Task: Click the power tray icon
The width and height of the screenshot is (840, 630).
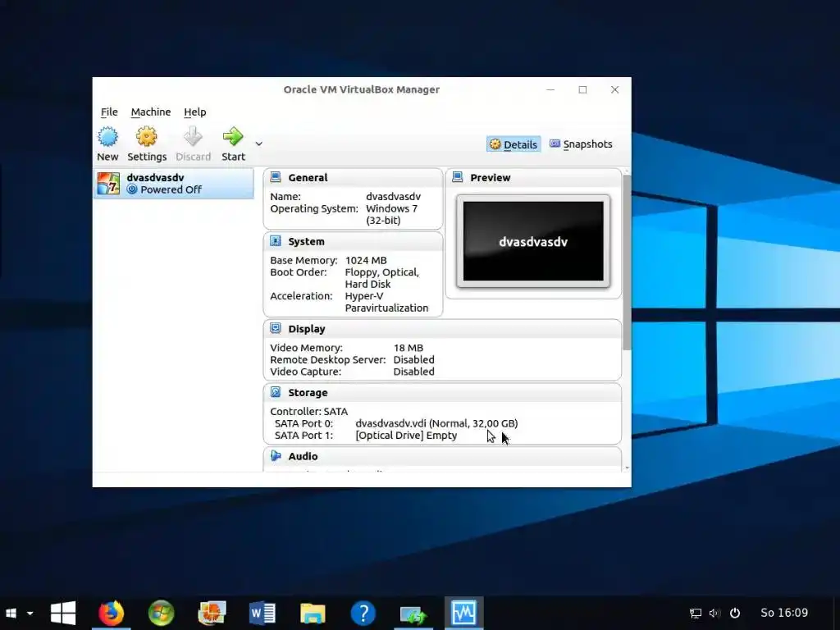Action: point(735,614)
